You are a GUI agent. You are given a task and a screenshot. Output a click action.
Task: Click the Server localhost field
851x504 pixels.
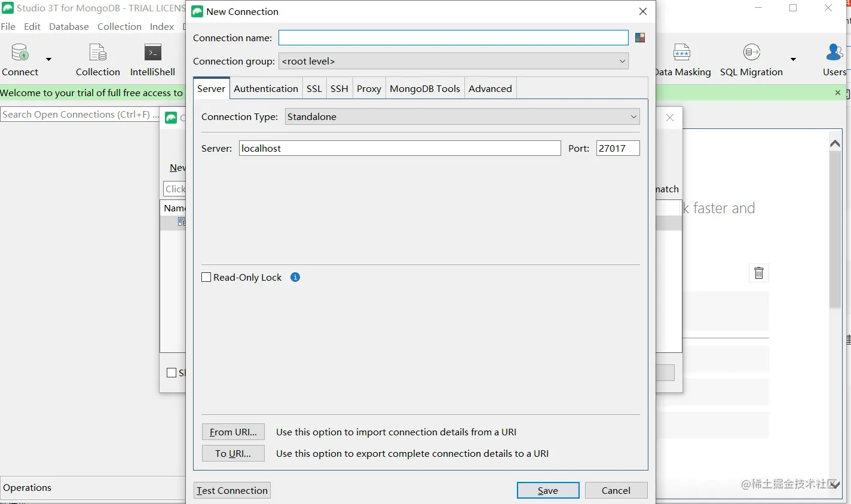pos(400,148)
